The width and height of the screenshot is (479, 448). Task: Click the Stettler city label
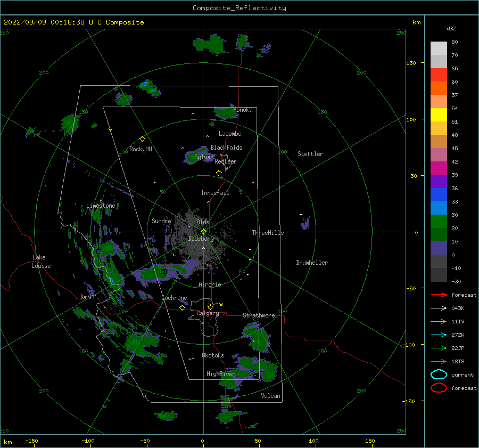click(310, 154)
